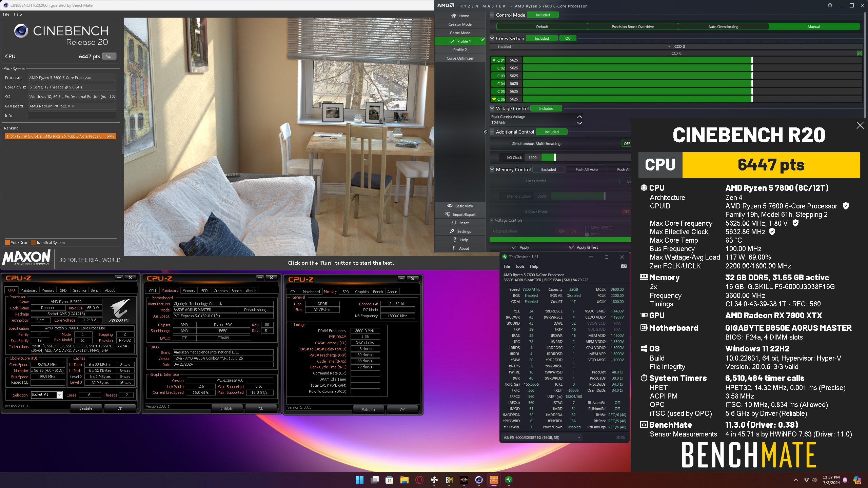868x488 pixels.
Task: Click the gold star on core C 06
Action: pos(494,99)
